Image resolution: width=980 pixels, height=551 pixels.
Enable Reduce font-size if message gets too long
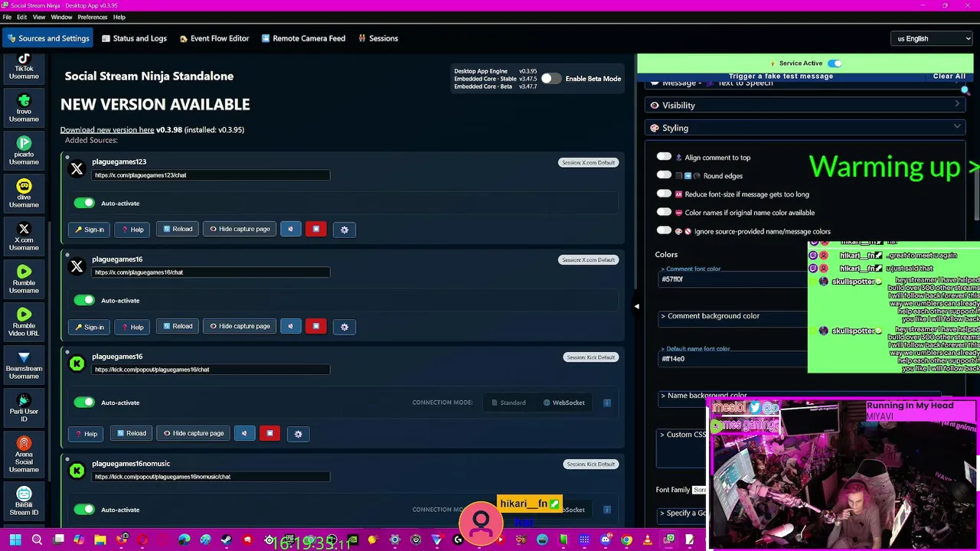pyautogui.click(x=664, y=194)
